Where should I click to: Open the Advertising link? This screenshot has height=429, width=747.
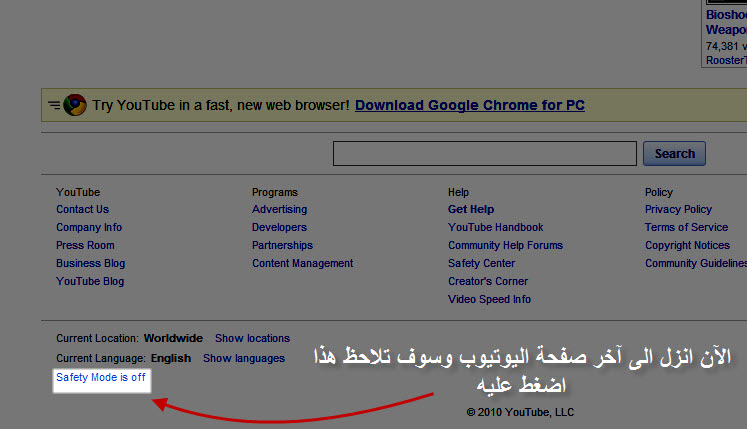click(280, 209)
